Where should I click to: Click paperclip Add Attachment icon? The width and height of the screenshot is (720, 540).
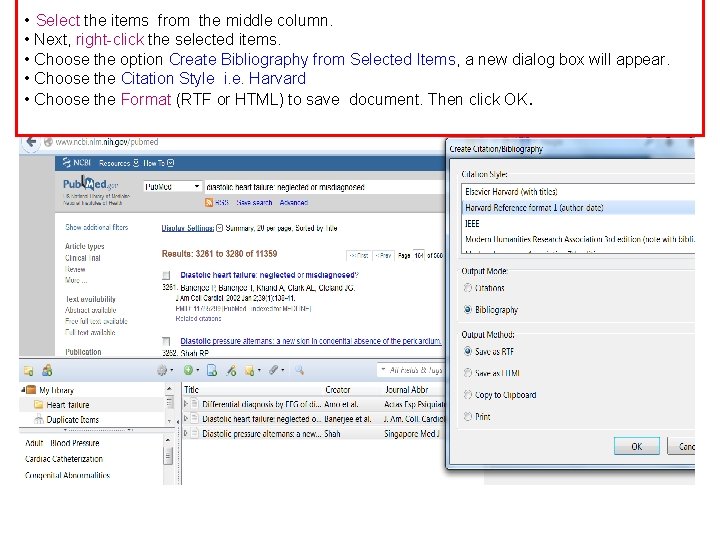tap(276, 370)
